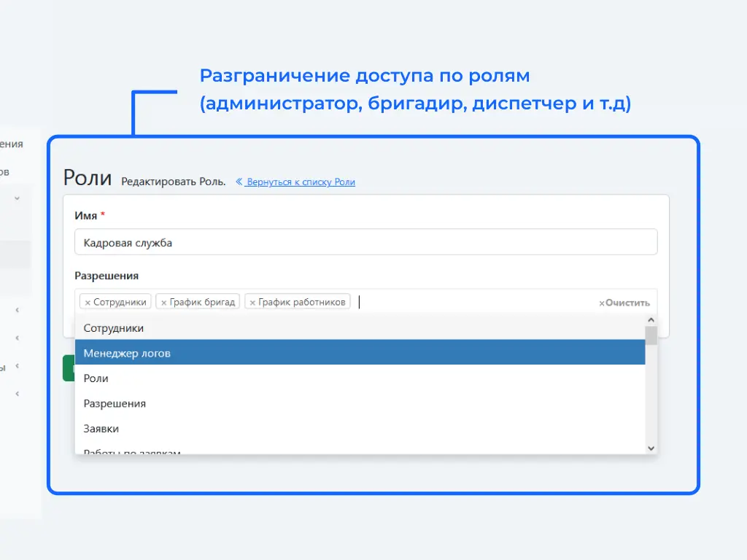This screenshot has width=747, height=560.
Task: Remove the График бригад tag
Action: tap(163, 302)
